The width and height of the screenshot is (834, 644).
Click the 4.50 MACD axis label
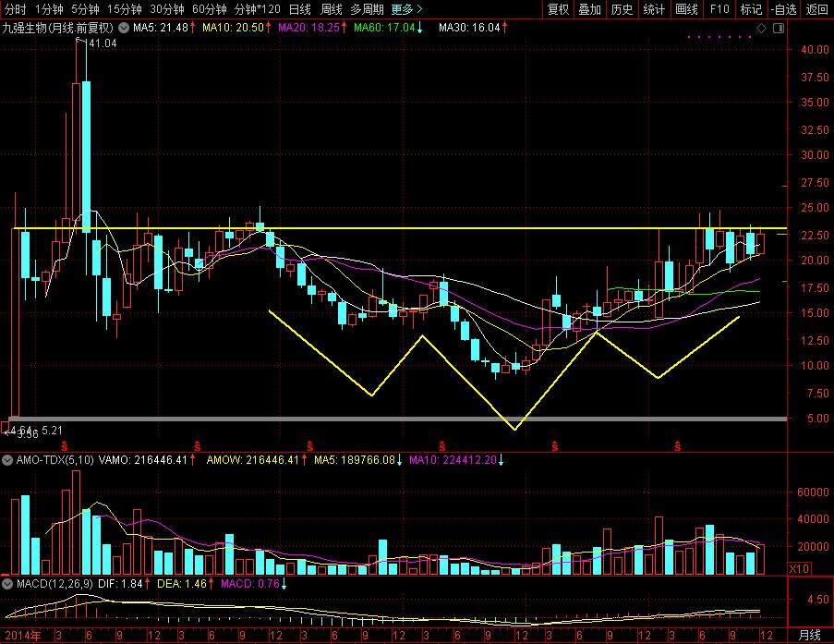(818, 600)
